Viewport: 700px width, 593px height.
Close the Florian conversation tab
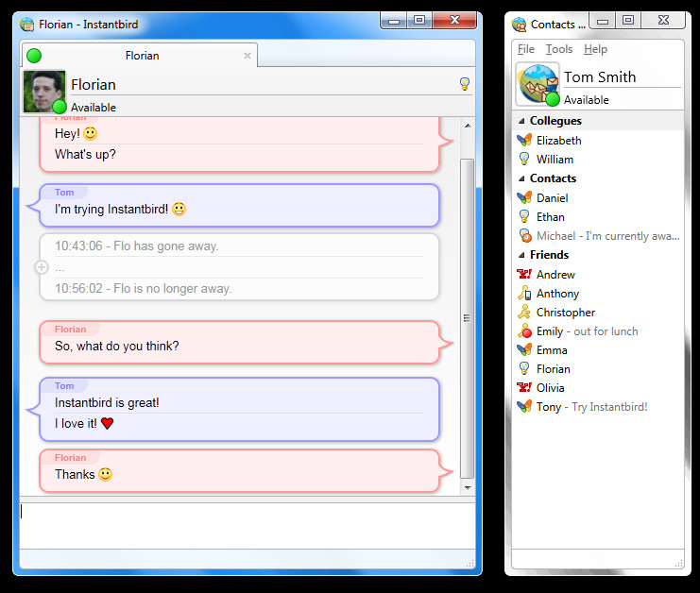point(248,56)
